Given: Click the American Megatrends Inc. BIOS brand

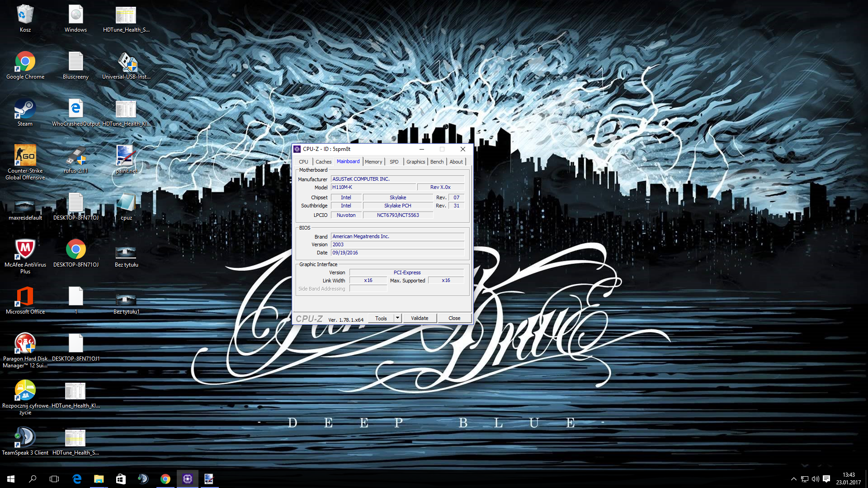Looking at the screenshot, I should coord(397,236).
